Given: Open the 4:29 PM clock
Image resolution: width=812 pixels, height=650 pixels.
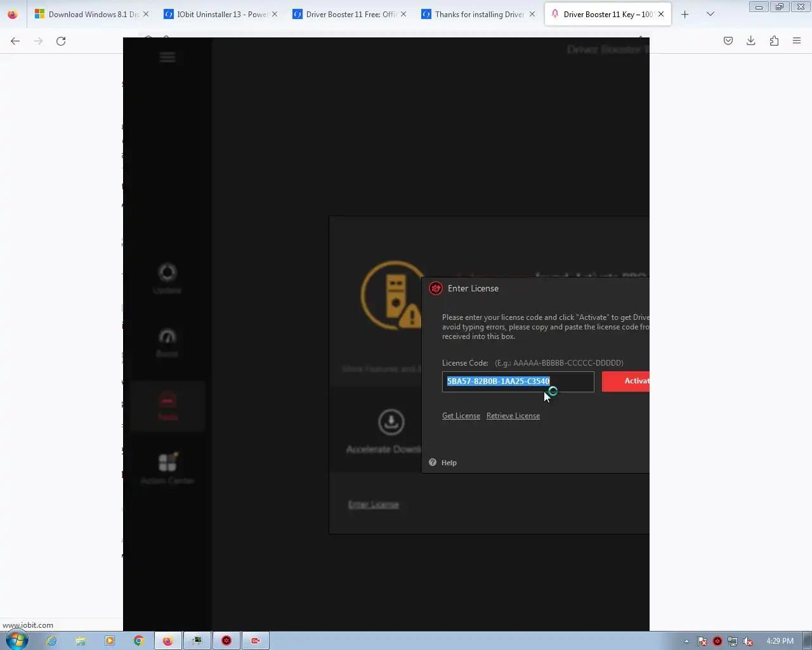Looking at the screenshot, I should pyautogui.click(x=780, y=641).
